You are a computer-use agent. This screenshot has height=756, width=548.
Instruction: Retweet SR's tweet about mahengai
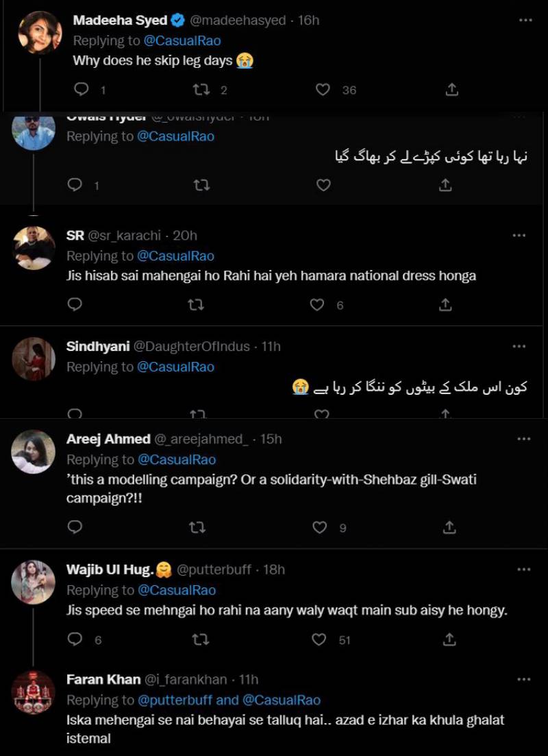(196, 304)
